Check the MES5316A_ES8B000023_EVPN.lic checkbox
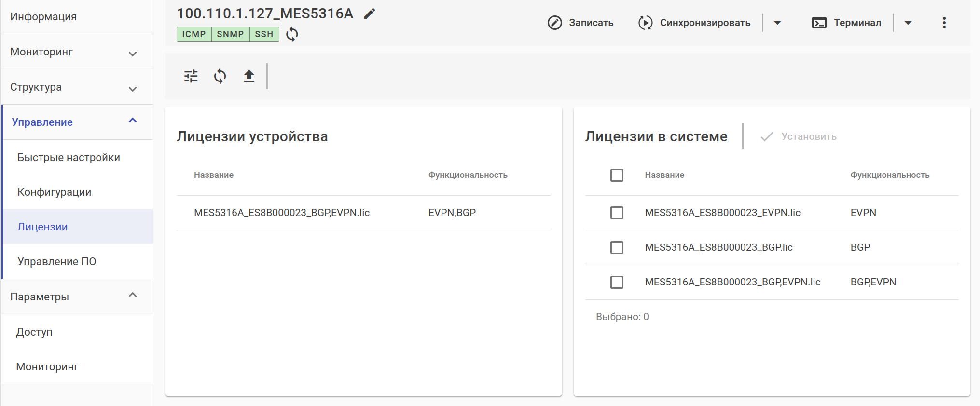Screen dimensions: 980x406 617,213
